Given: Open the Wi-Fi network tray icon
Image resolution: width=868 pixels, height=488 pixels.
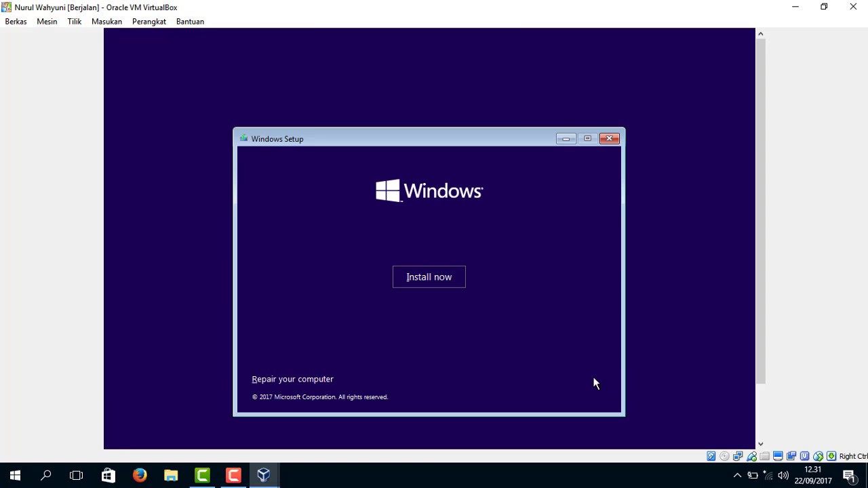Looking at the screenshot, I should pyautogui.click(x=768, y=475).
